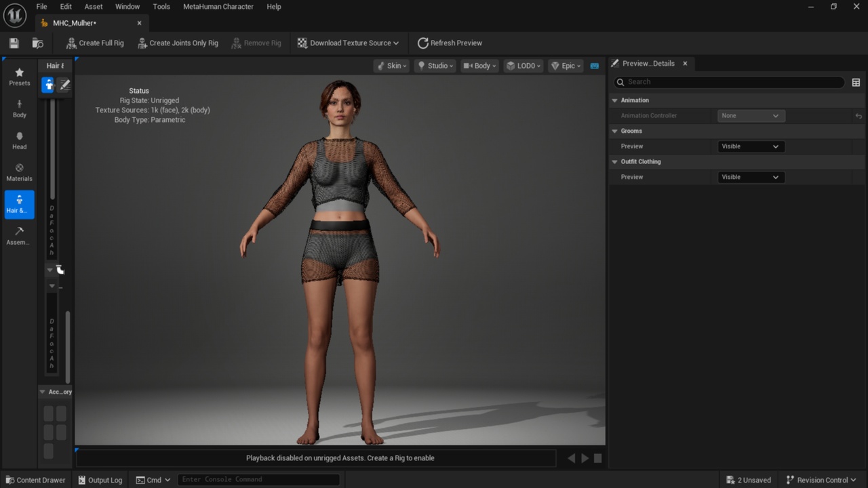The width and height of the screenshot is (868, 488).
Task: Click the Save asset floppy disk icon
Action: [x=14, y=43]
